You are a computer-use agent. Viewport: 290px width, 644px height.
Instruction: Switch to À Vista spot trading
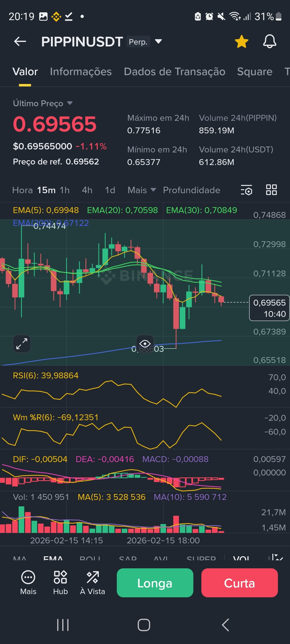coord(93,583)
